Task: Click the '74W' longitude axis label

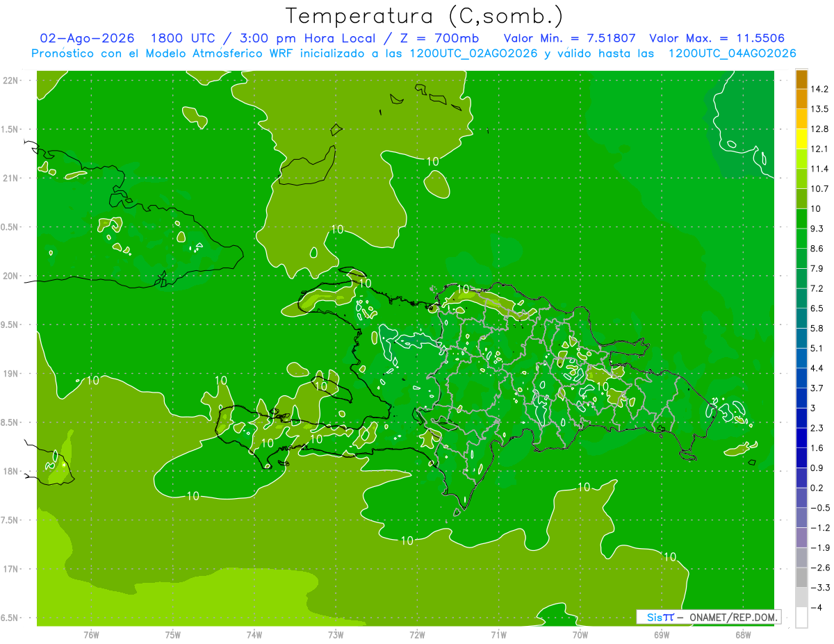Action: [x=254, y=634]
